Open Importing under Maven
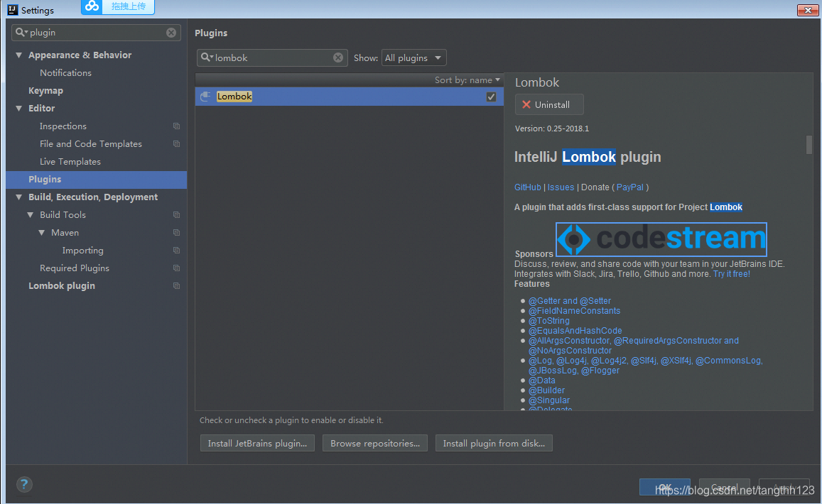 tap(83, 251)
